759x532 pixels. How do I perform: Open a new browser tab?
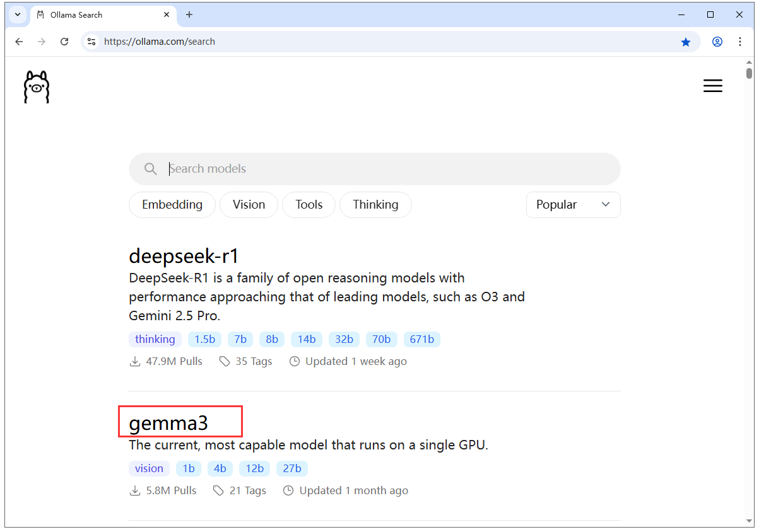click(x=189, y=14)
